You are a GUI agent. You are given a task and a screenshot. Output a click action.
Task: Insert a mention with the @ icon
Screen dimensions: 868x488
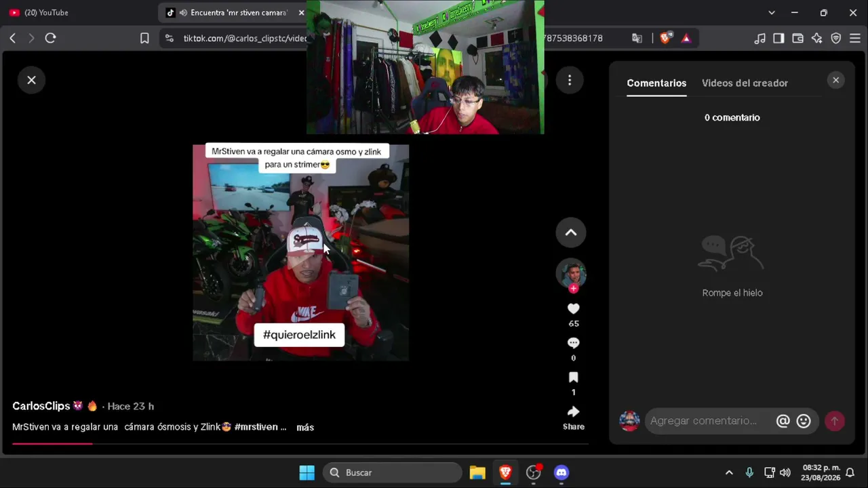tap(783, 421)
